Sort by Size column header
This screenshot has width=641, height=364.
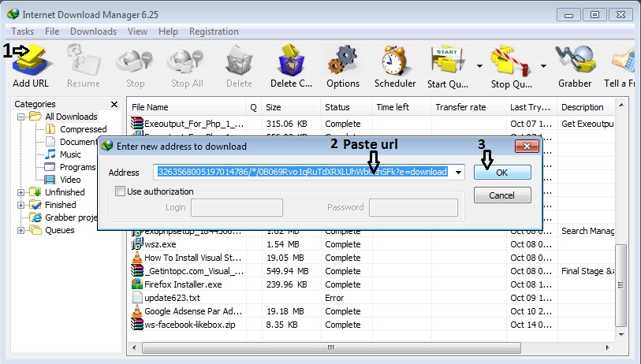pos(291,107)
